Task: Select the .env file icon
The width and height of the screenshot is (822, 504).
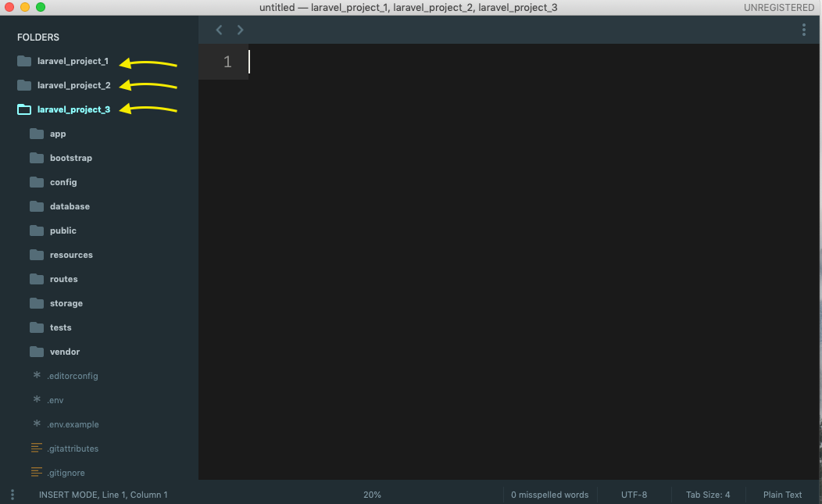Action: tap(36, 400)
